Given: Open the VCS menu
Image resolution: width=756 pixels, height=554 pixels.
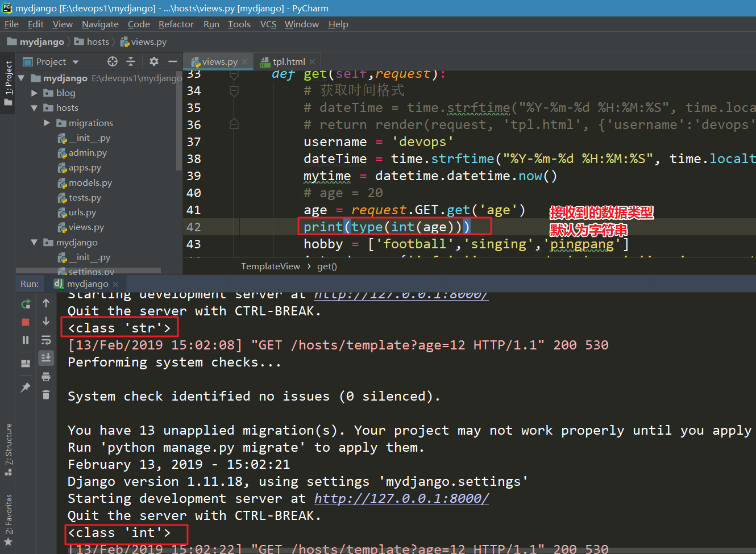Looking at the screenshot, I should tap(268, 24).
